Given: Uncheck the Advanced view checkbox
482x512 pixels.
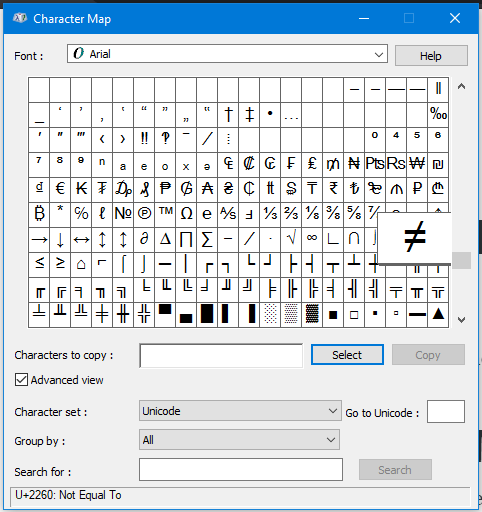Looking at the screenshot, I should coord(21,380).
